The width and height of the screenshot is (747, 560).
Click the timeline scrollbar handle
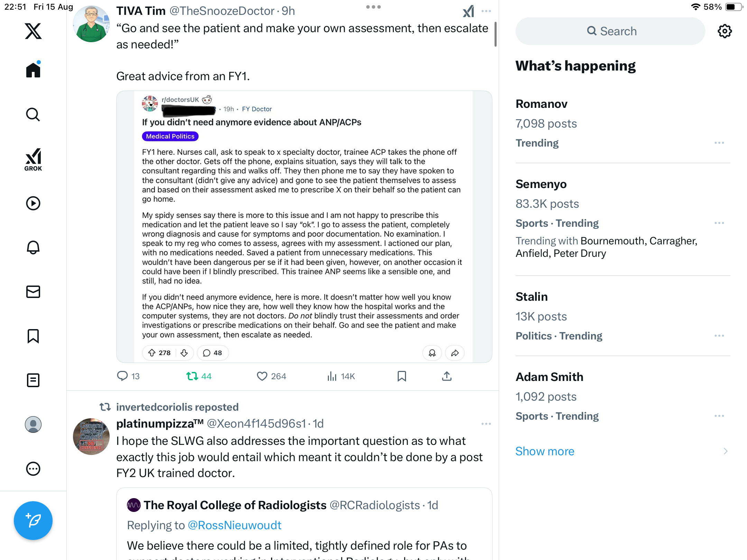pyautogui.click(x=495, y=35)
